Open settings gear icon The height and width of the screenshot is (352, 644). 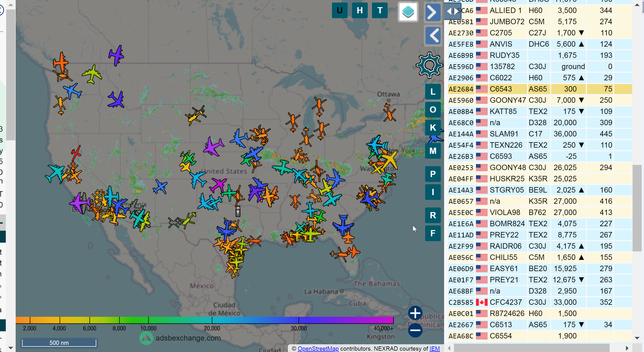[x=429, y=65]
